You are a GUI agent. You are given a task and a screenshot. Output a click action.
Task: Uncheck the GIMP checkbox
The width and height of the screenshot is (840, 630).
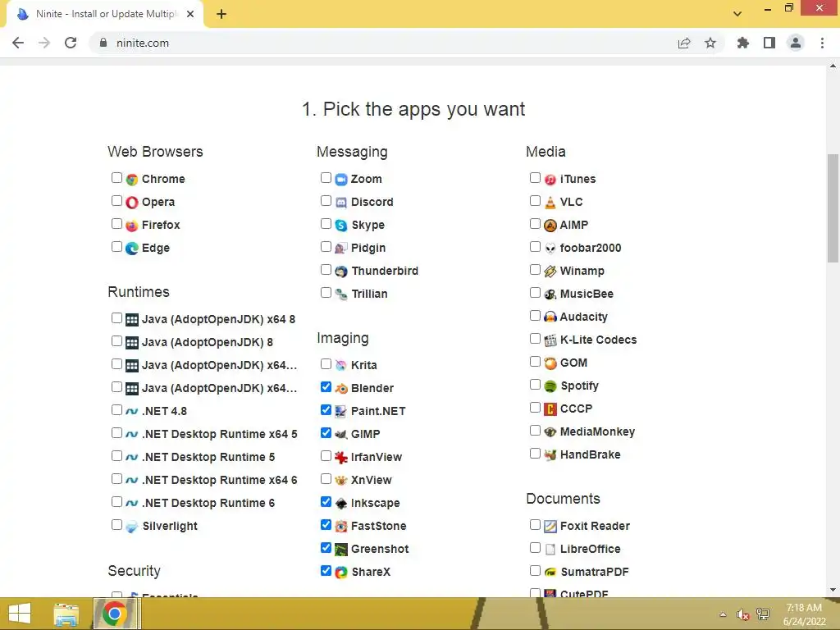pyautogui.click(x=326, y=433)
